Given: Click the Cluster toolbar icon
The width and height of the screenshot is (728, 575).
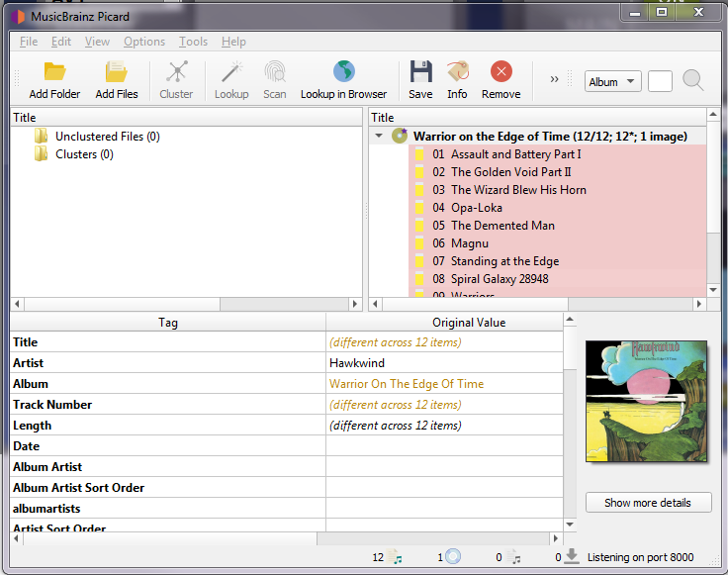Looking at the screenshot, I should click(x=177, y=72).
